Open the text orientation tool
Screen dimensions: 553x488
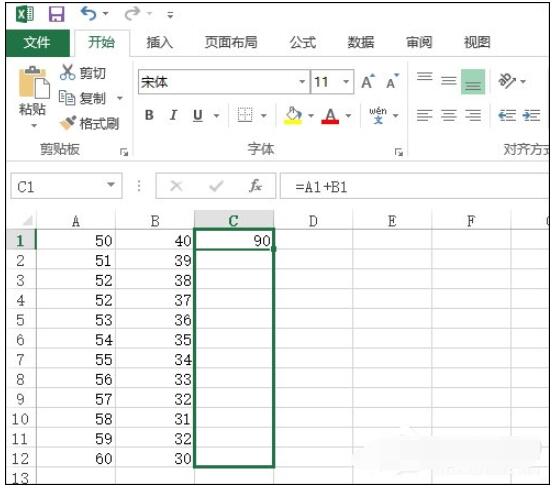pyautogui.click(x=507, y=81)
